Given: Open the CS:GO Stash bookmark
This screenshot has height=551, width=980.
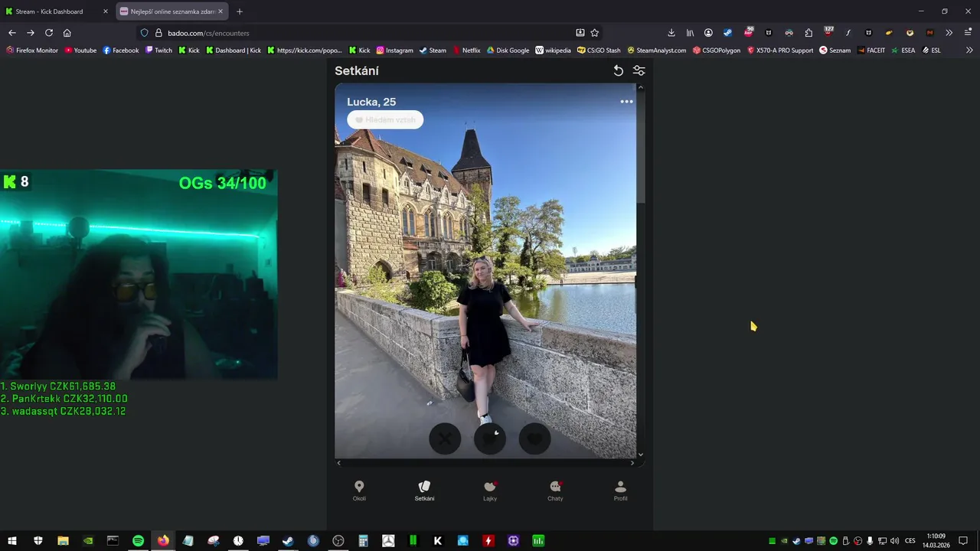Looking at the screenshot, I should pos(599,51).
